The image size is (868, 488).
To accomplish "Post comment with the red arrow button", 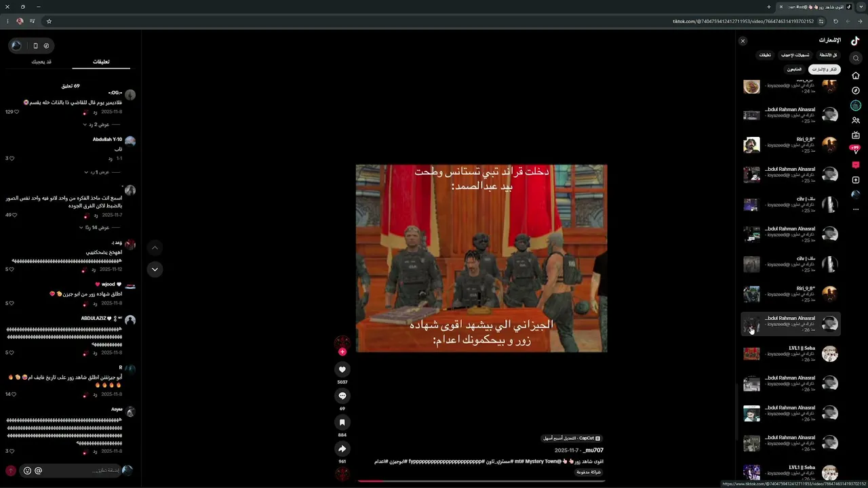I will 11,470.
